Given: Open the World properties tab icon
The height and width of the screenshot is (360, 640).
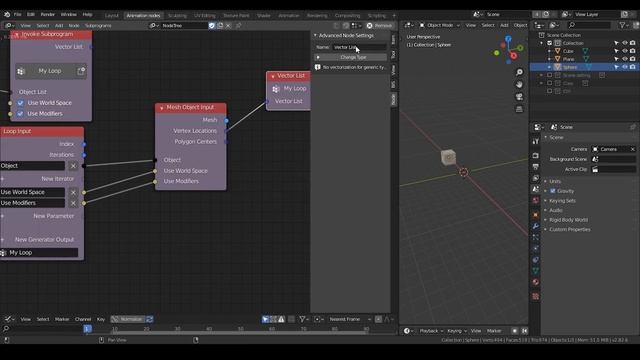Looking at the screenshot, I should point(536,200).
